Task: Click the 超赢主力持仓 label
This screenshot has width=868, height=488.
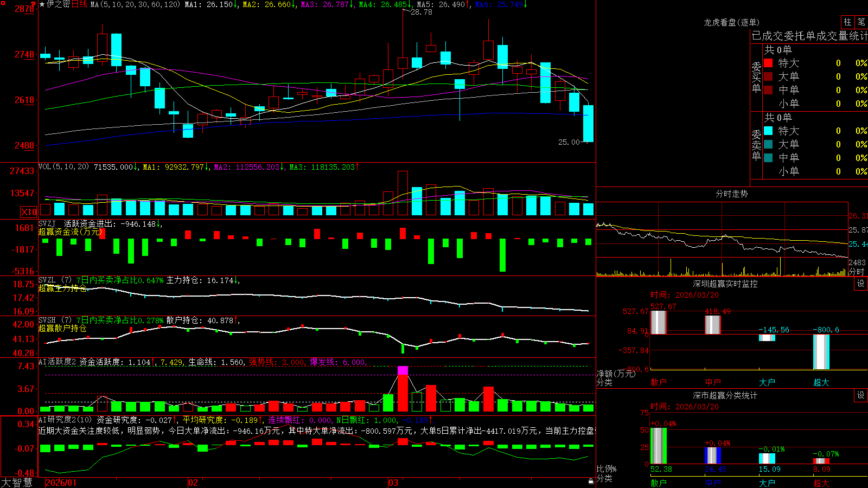Action: [62, 288]
